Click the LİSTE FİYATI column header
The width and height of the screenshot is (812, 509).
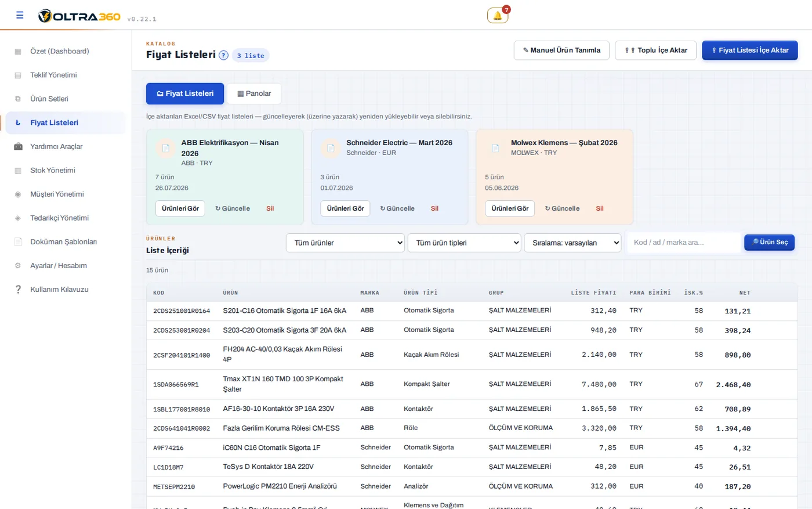[x=593, y=293]
